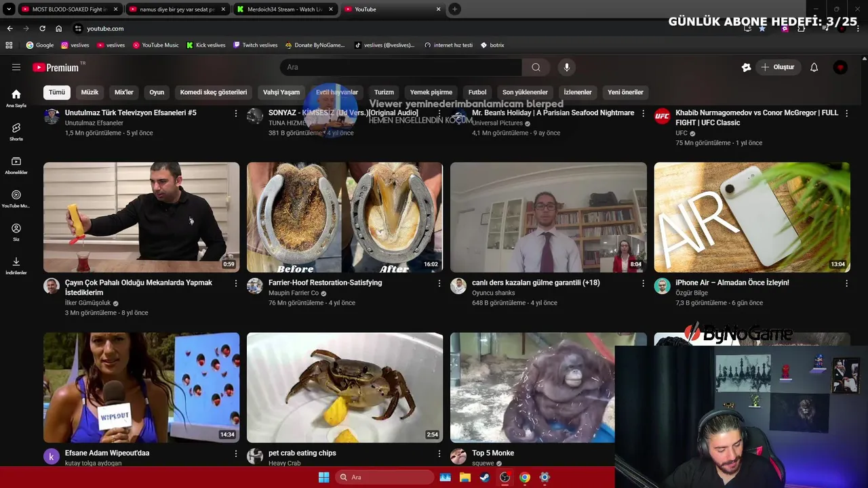Open more options for Khabib vs Conor video
Viewport: 868px width, 488px height.
[x=846, y=113]
